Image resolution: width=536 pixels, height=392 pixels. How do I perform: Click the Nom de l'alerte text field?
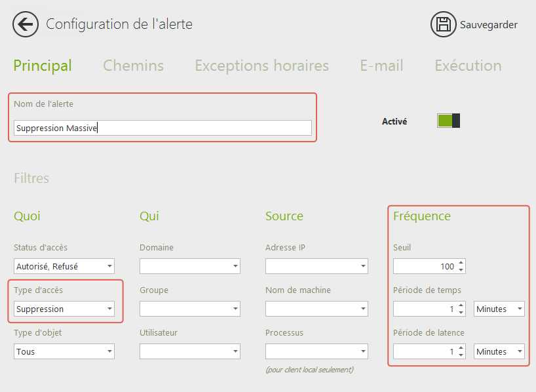click(x=163, y=128)
